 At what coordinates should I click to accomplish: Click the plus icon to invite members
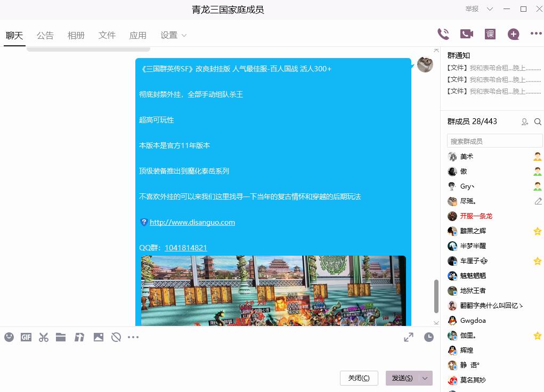click(514, 34)
